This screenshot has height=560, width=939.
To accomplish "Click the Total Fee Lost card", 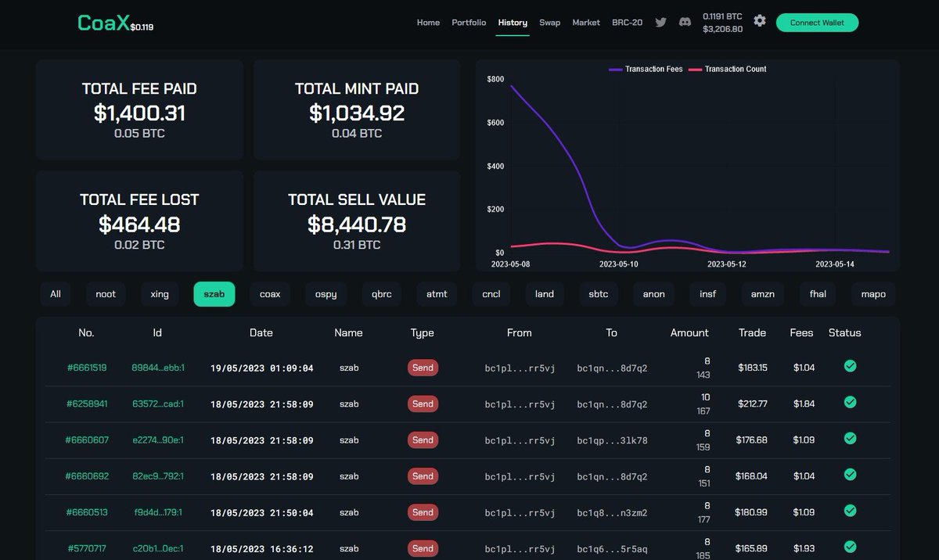I will 139,221.
